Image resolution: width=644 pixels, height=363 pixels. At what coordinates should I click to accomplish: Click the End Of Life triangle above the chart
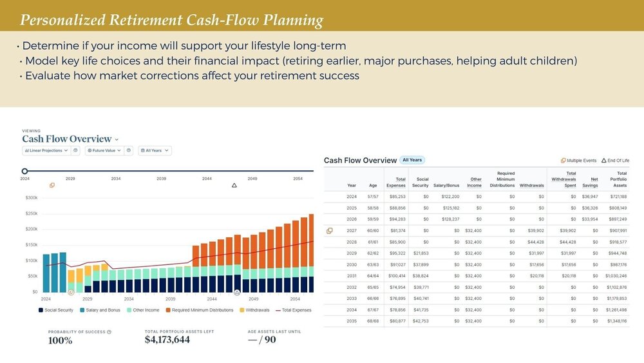(234, 185)
